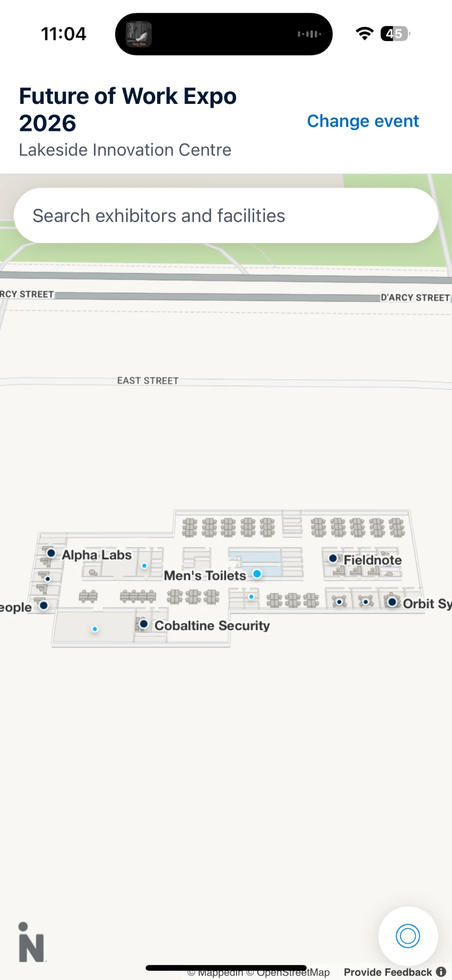Tap the small blue dot in the grey room
This screenshot has height=980, width=452.
[95, 629]
